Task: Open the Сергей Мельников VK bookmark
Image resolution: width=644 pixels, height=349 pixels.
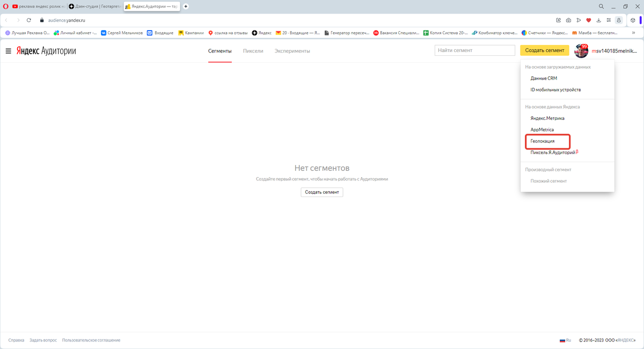Action: coord(122,33)
